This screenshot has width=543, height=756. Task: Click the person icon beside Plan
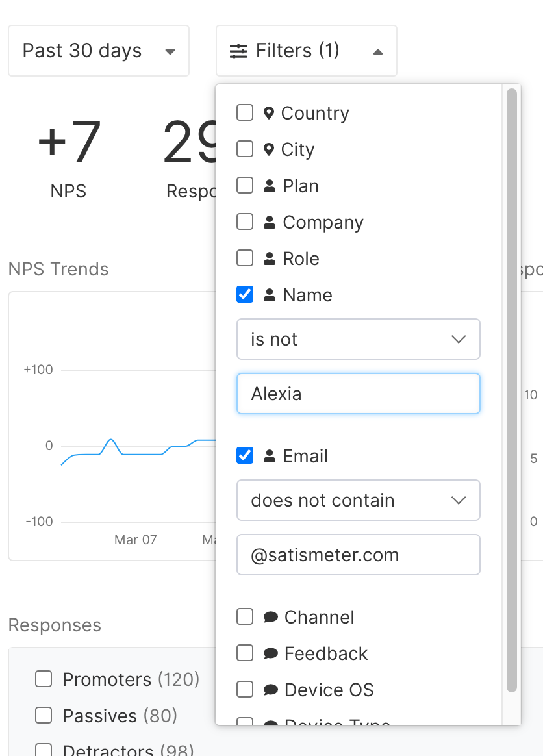[x=270, y=186]
